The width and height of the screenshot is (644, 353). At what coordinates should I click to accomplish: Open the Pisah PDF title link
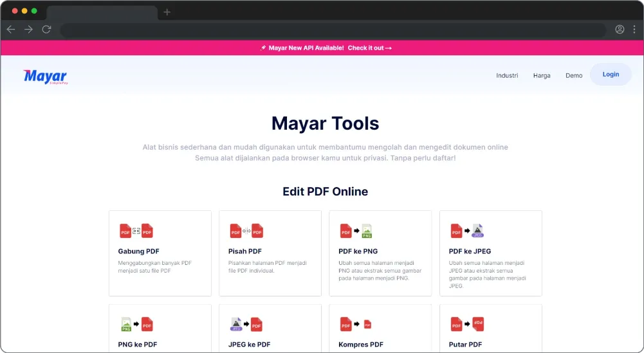tap(244, 251)
